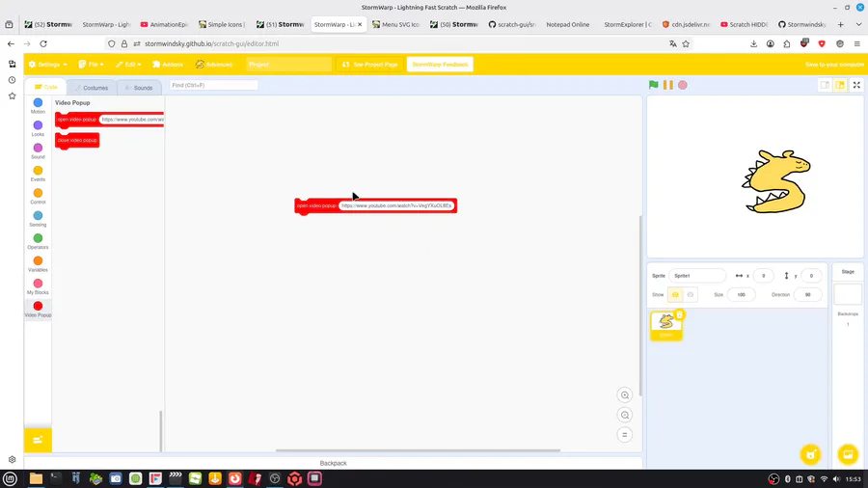Click the sprite name field
Viewport: 868px width, 488px height.
point(697,276)
